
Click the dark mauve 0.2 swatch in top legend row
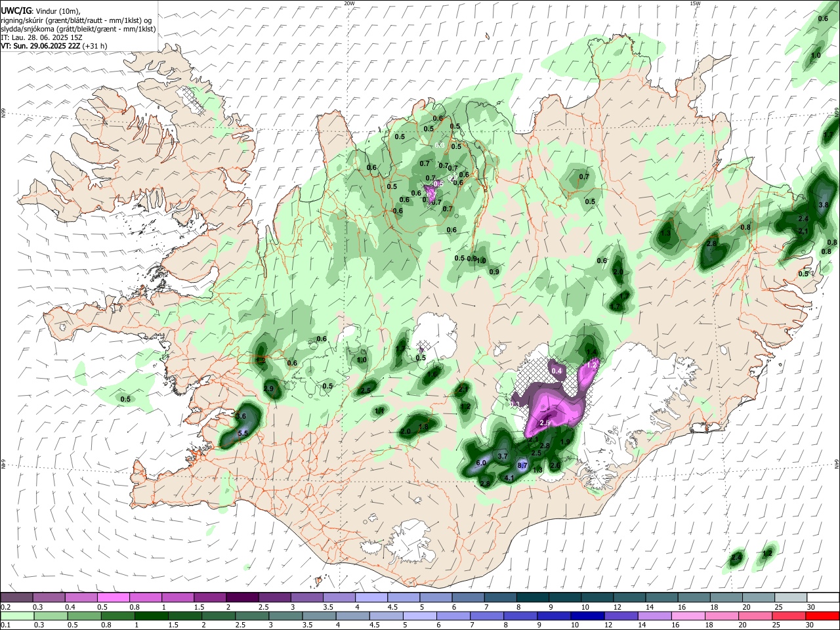16,597
